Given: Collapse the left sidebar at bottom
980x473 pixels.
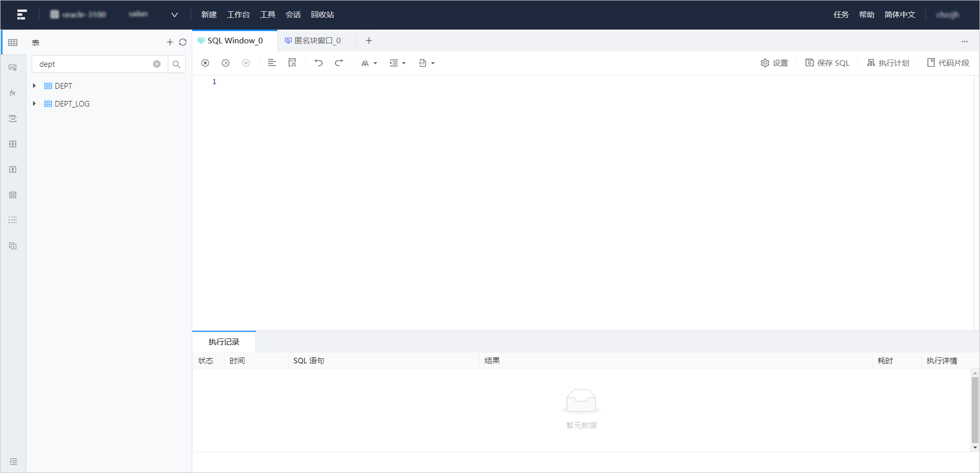Looking at the screenshot, I should 13,461.
